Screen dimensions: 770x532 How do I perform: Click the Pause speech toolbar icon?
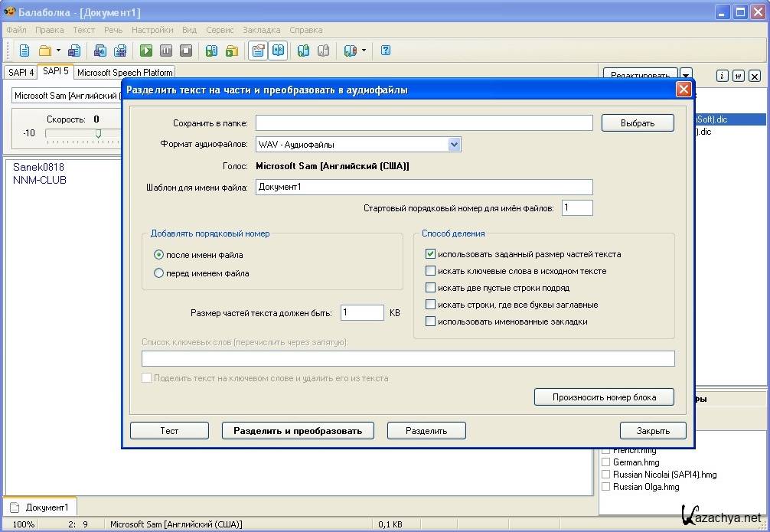click(x=166, y=51)
